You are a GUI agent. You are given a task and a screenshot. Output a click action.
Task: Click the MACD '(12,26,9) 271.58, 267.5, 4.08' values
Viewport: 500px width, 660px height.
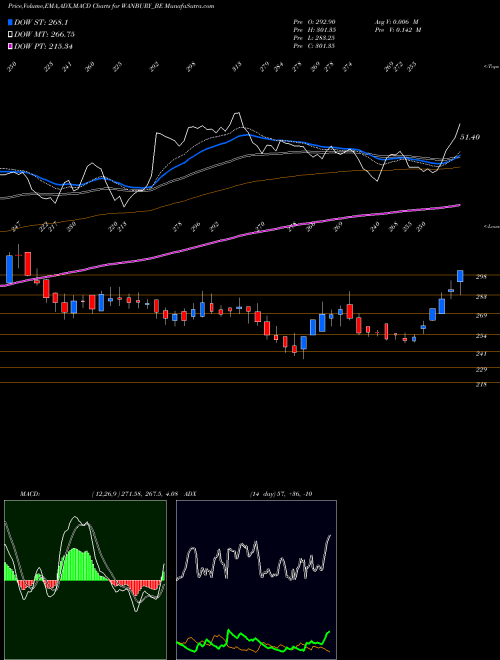click(x=135, y=494)
